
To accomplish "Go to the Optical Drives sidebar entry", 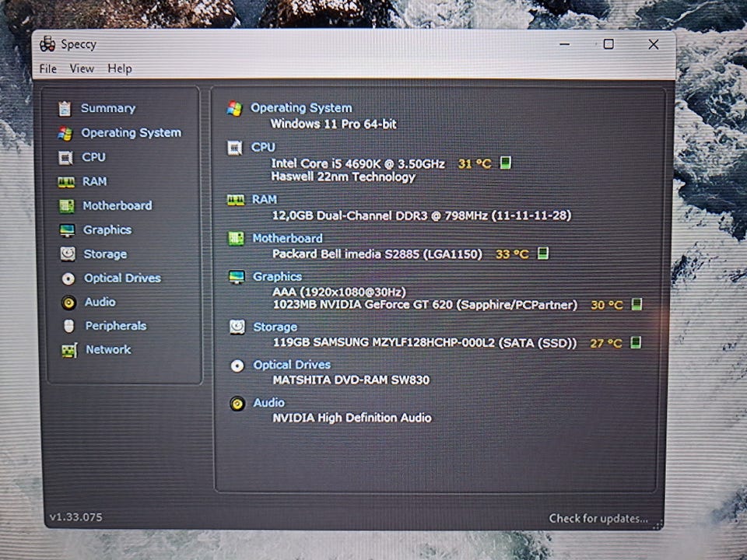I will 122,278.
